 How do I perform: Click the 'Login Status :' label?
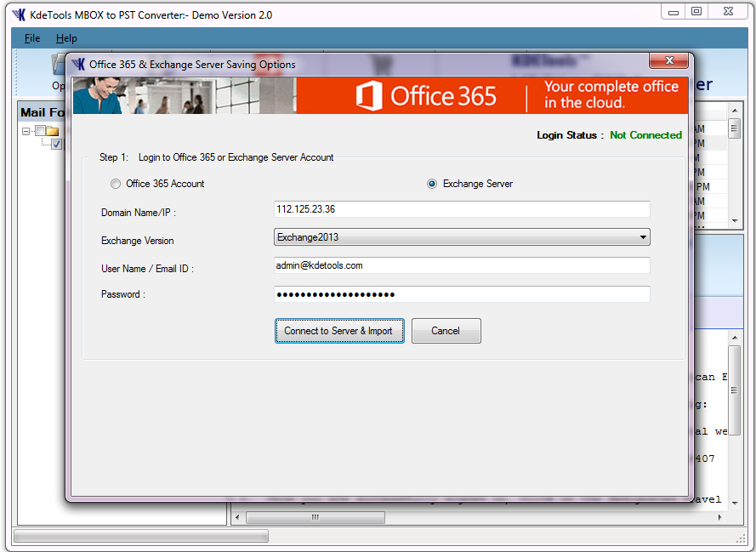pyautogui.click(x=570, y=135)
